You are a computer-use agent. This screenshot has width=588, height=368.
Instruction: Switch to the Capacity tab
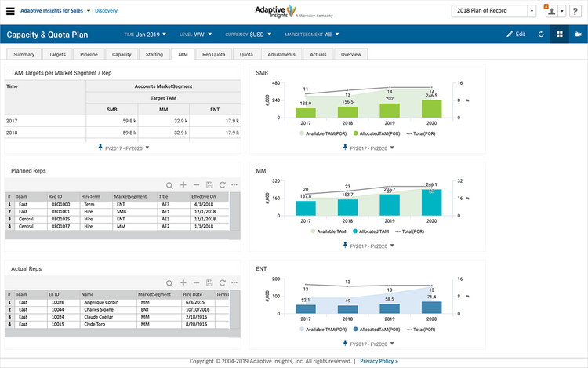122,54
